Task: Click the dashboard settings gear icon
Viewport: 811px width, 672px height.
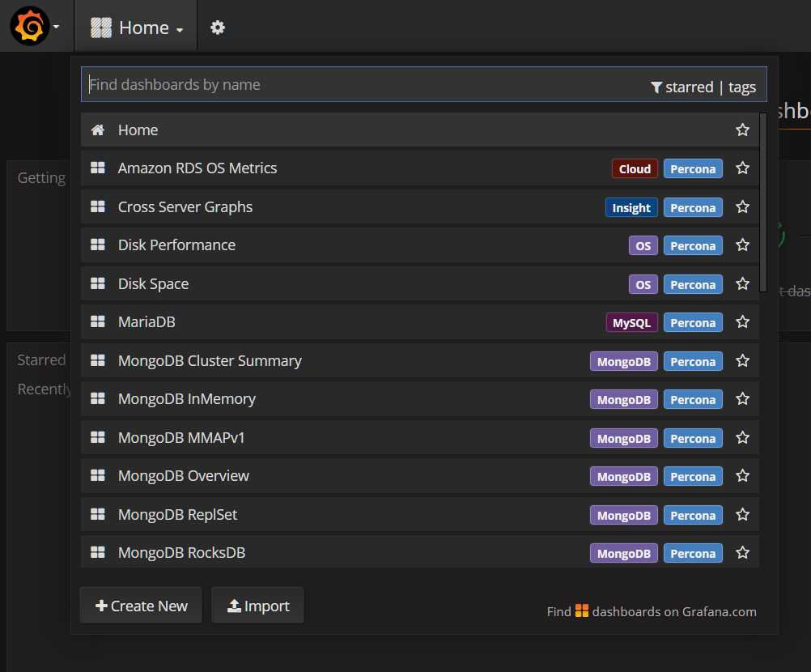Action: pos(218,28)
